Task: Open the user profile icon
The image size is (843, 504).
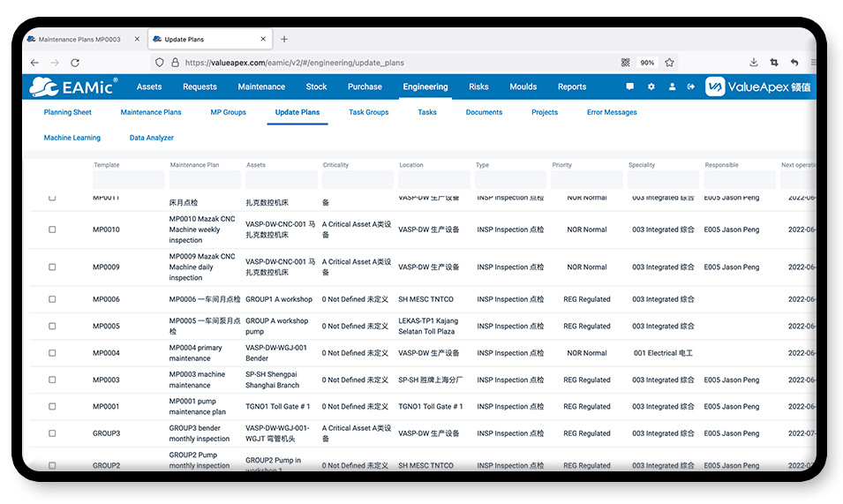Action: 672,87
